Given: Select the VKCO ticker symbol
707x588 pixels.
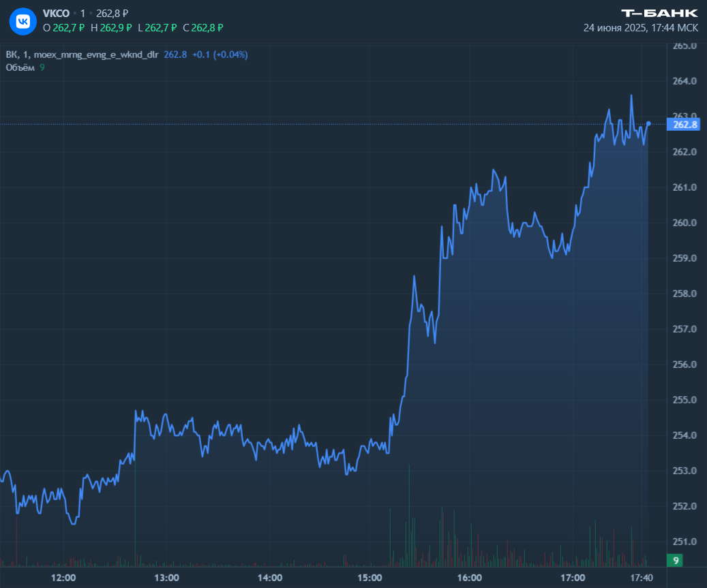Looking at the screenshot, I should tap(56, 14).
